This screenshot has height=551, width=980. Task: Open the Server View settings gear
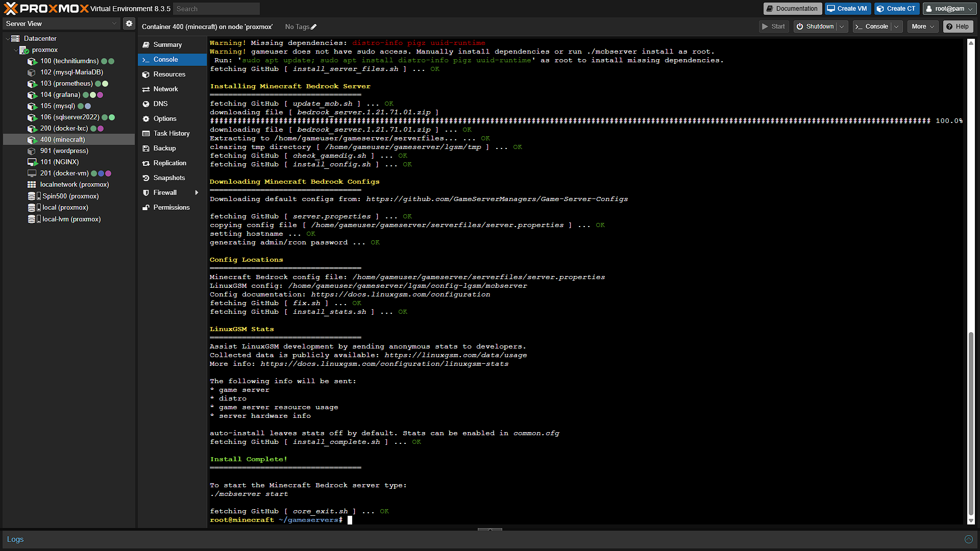pos(129,23)
